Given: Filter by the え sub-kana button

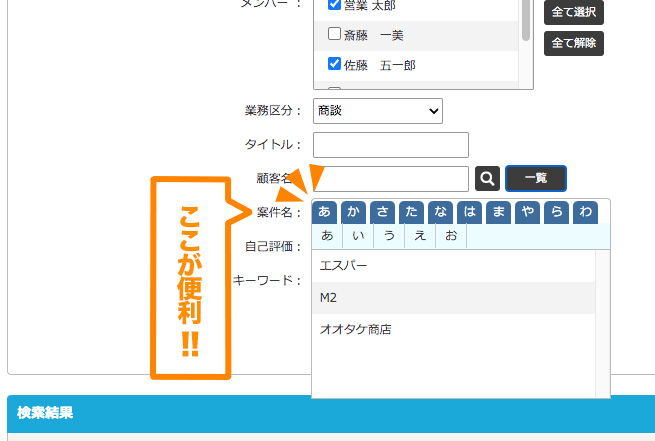Looking at the screenshot, I should (420, 236).
